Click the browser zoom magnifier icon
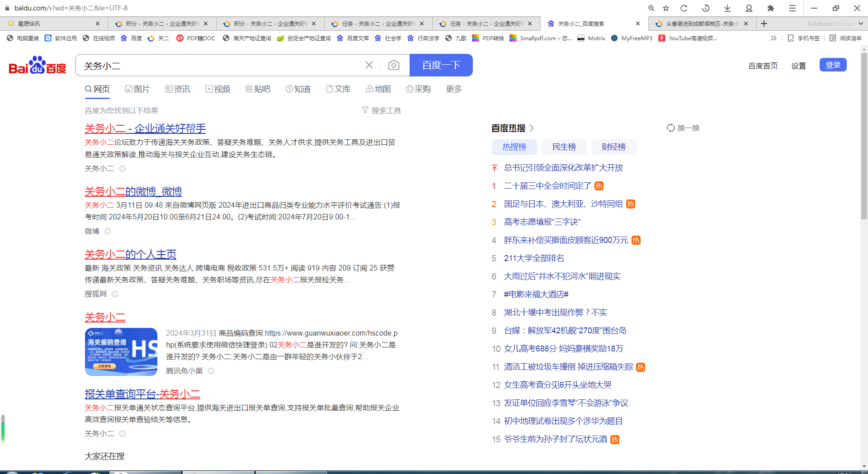The width and height of the screenshot is (868, 474). click(x=651, y=8)
